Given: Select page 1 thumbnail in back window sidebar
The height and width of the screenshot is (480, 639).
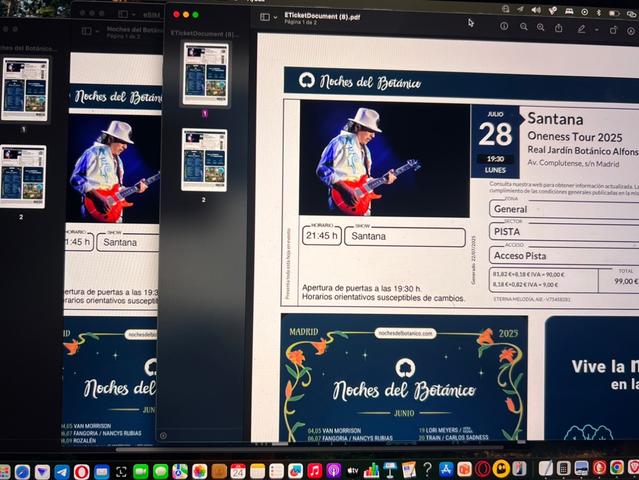Looking at the screenshot, I should pyautogui.click(x=25, y=89).
